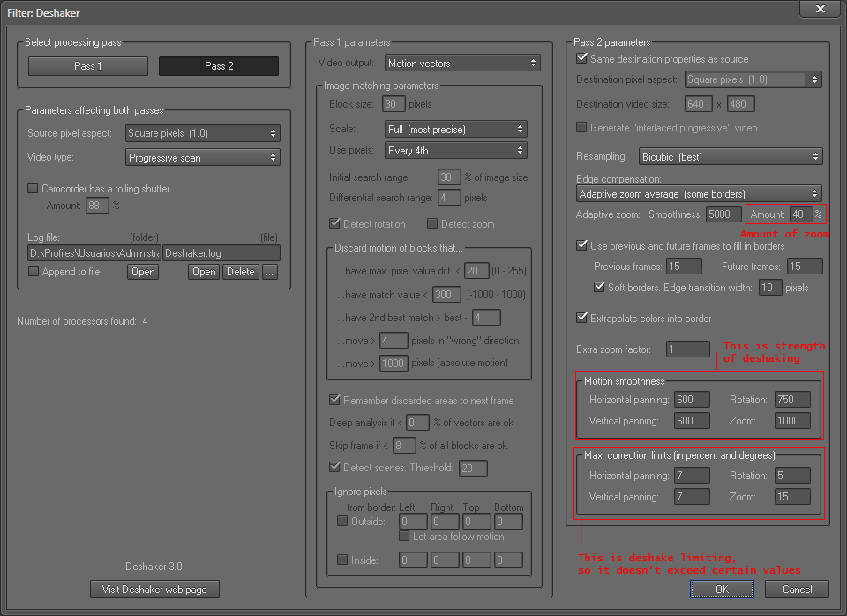This screenshot has width=847, height=616.
Task: Click OK to confirm settings
Action: coord(722,590)
